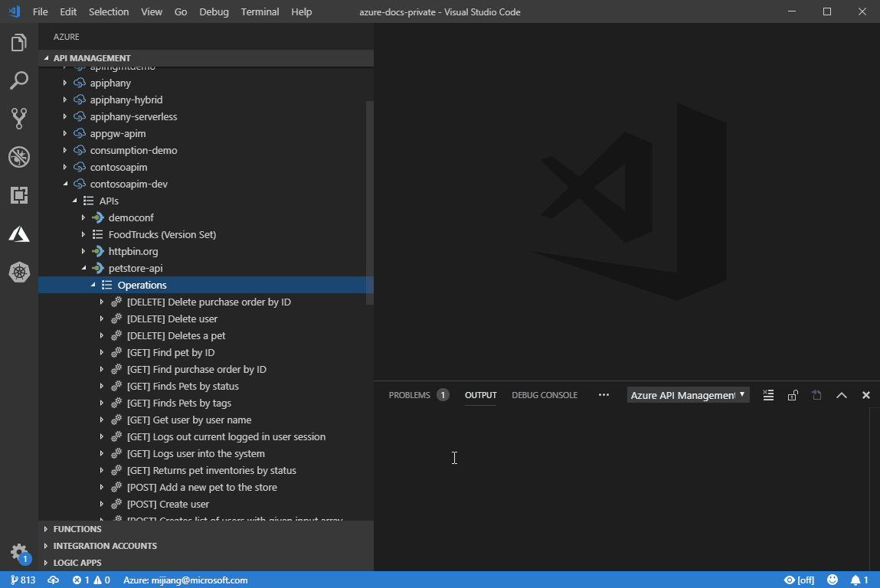Select [GET] Returns pet inventories by status
The width and height of the screenshot is (880, 588).
[x=211, y=470]
